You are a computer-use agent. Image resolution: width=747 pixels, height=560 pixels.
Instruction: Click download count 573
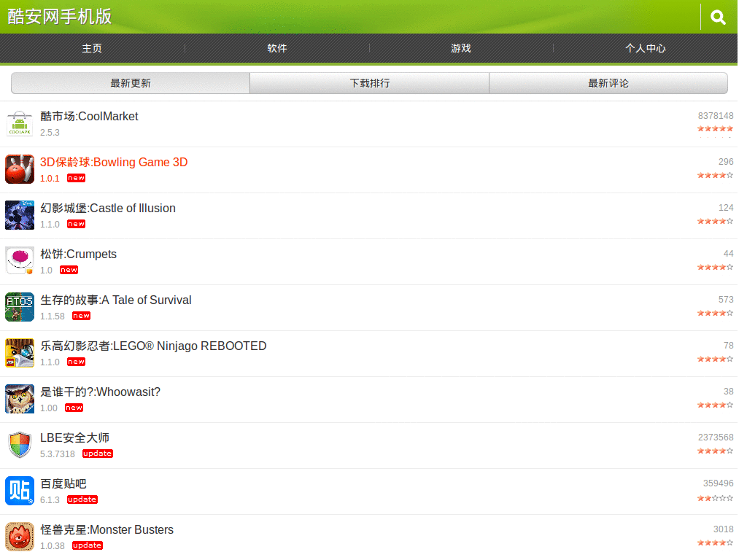pos(726,300)
